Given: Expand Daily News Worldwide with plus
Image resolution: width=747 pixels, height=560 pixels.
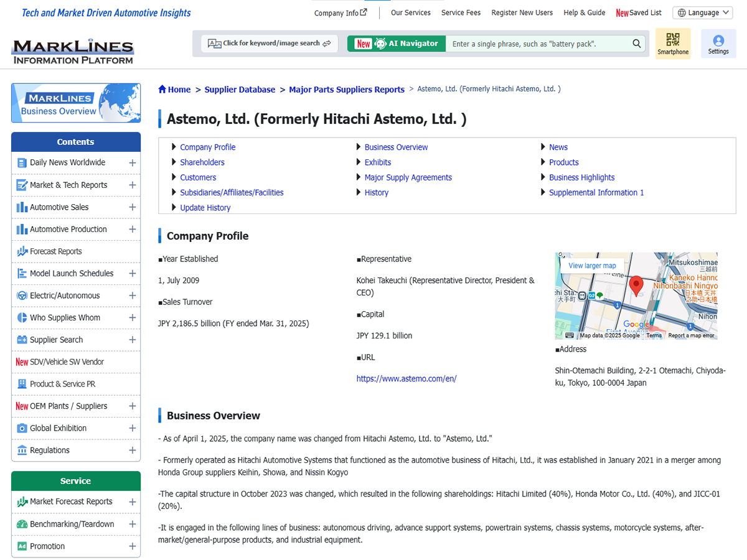Looking at the screenshot, I should click(x=132, y=163).
